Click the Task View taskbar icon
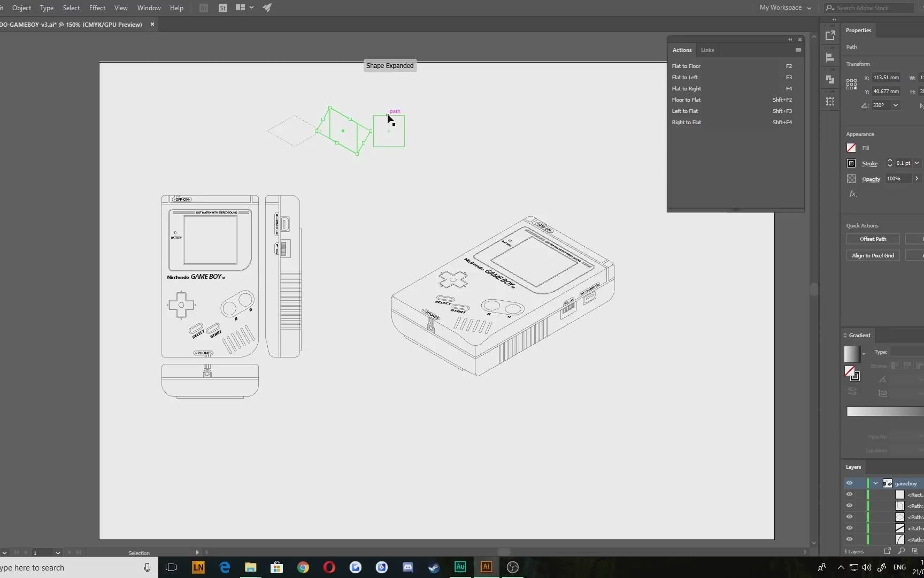The image size is (924, 578). pos(171,567)
